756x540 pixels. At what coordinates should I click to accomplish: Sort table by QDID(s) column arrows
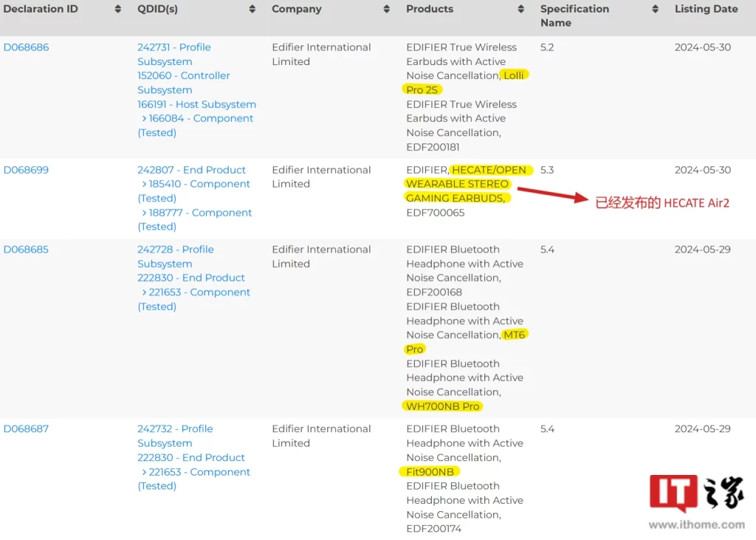pos(252,9)
